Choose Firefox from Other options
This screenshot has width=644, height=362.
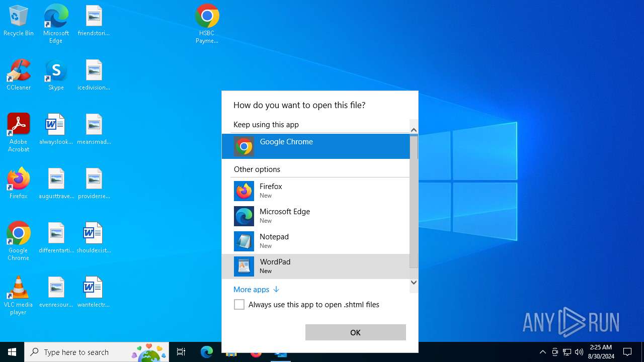[316, 191]
